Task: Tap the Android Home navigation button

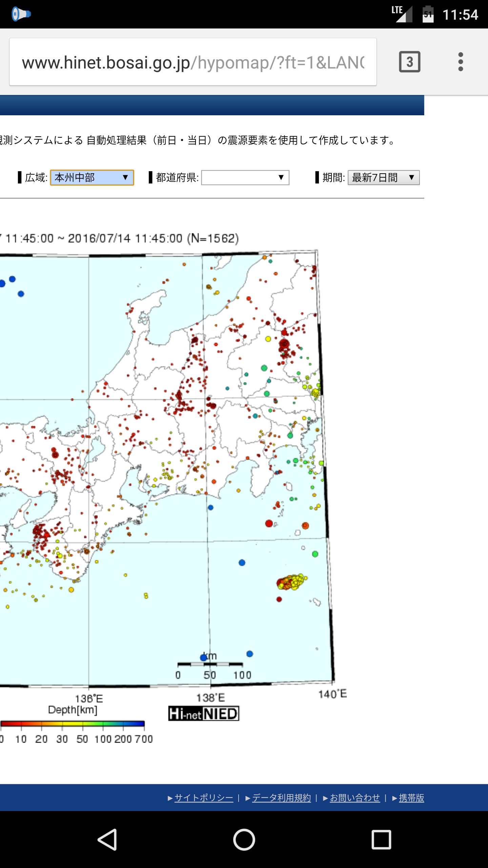Action: [x=244, y=840]
